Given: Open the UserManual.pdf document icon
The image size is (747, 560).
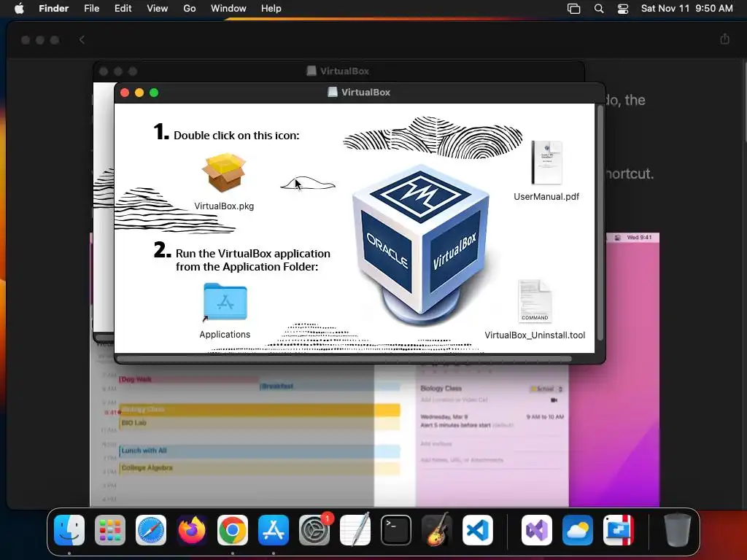Looking at the screenshot, I should tap(546, 163).
